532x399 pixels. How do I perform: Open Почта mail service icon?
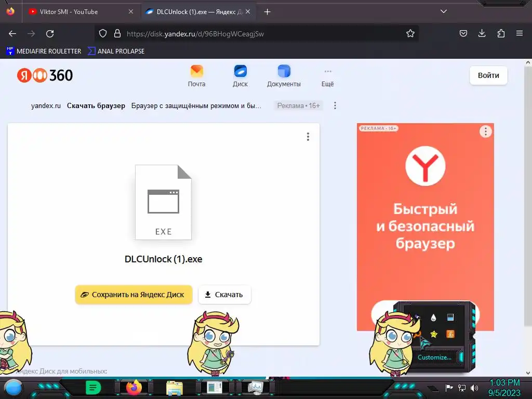tap(197, 76)
